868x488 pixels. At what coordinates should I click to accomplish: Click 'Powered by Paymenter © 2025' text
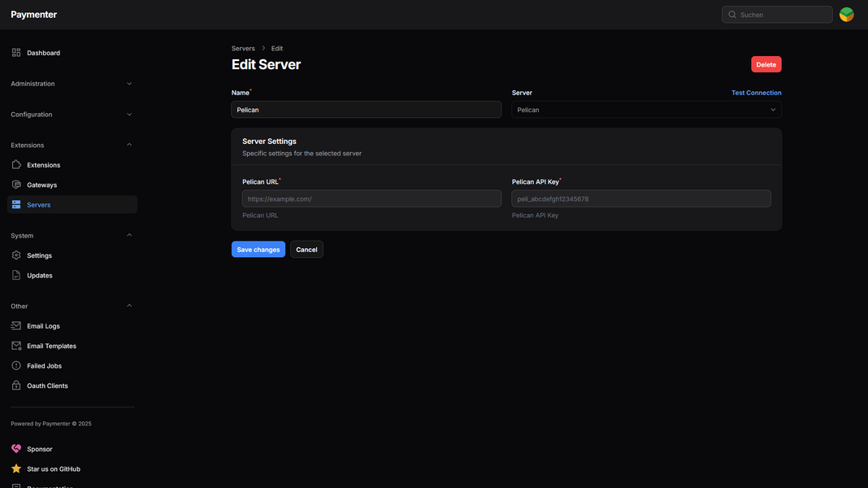pyautogui.click(x=51, y=424)
